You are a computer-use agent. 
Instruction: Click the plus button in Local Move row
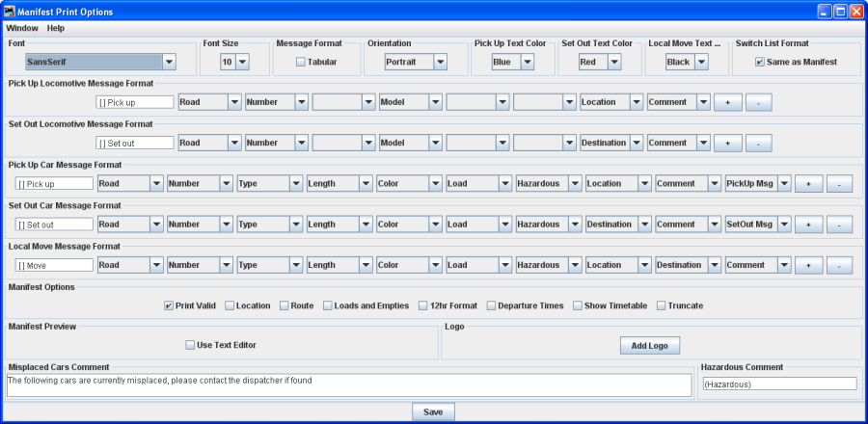pyautogui.click(x=808, y=265)
